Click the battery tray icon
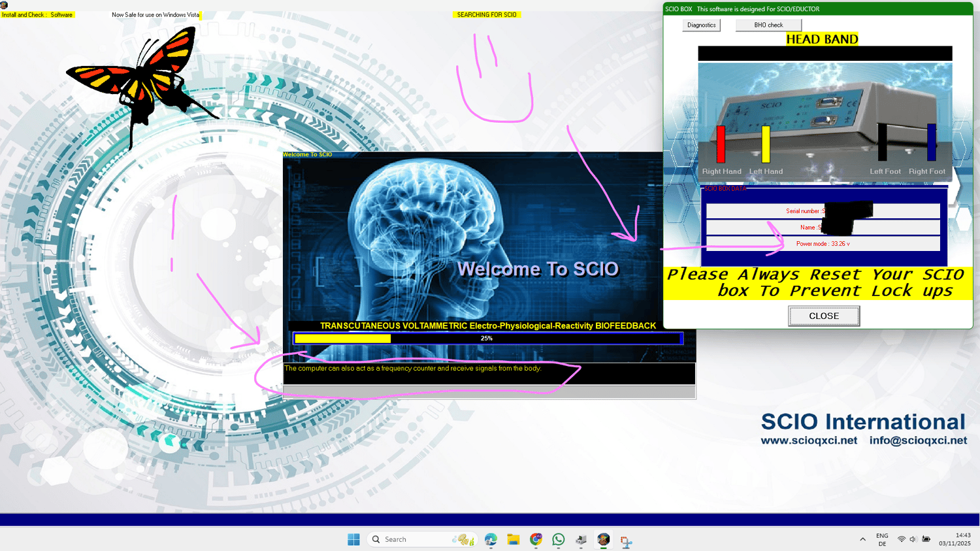 [926, 539]
